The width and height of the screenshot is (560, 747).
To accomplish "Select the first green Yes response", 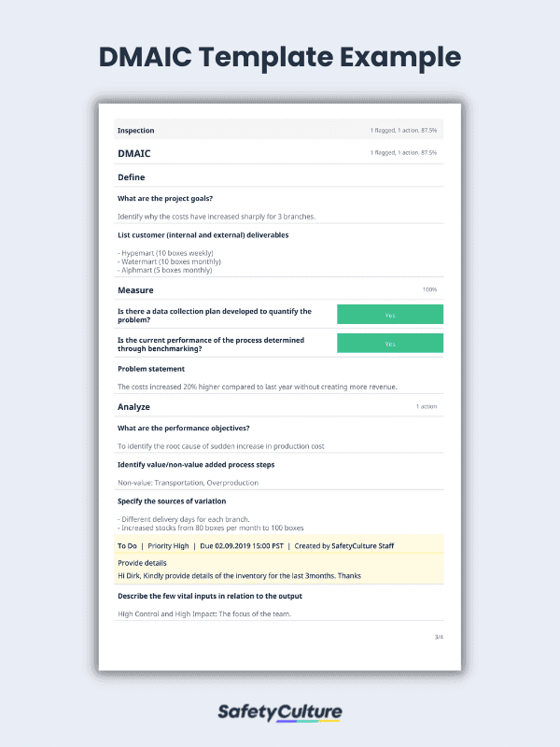I will pos(390,315).
